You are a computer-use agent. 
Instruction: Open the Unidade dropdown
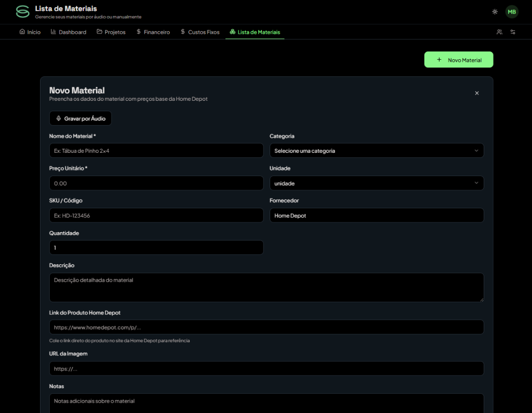click(x=376, y=183)
